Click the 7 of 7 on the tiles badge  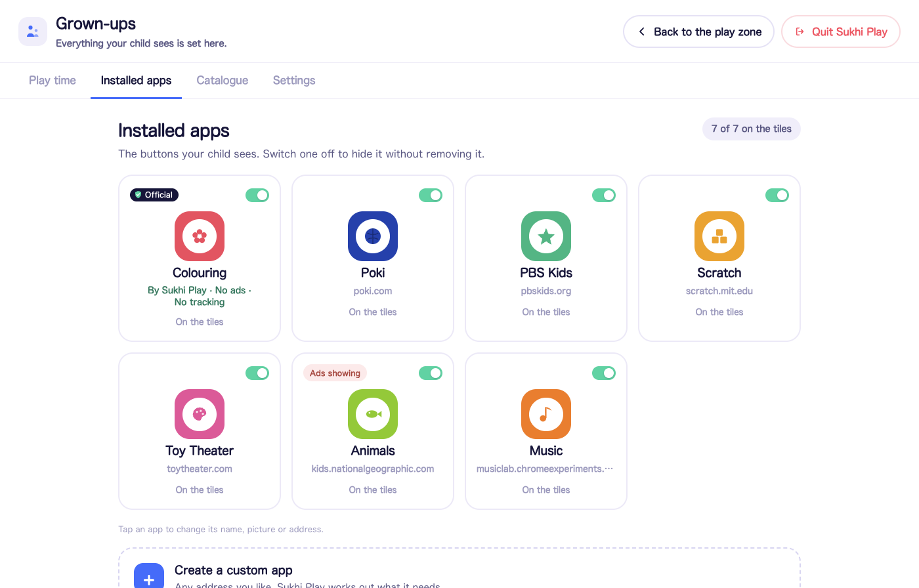click(752, 129)
